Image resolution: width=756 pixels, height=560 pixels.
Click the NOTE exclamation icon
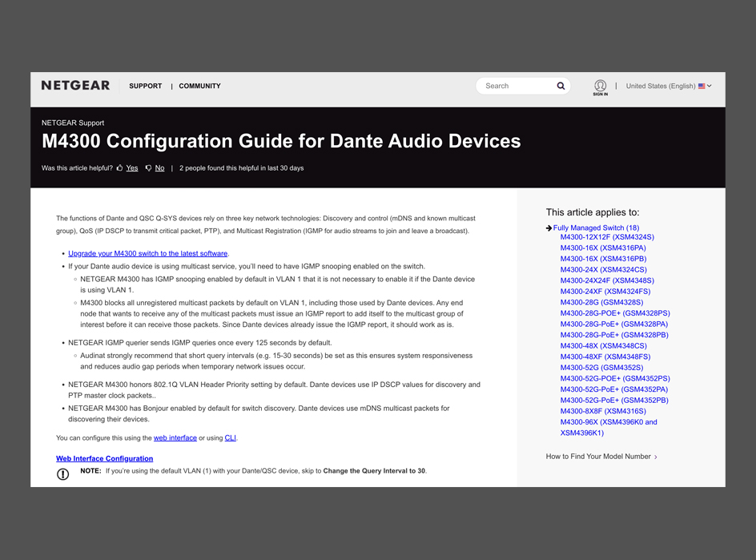coord(63,473)
